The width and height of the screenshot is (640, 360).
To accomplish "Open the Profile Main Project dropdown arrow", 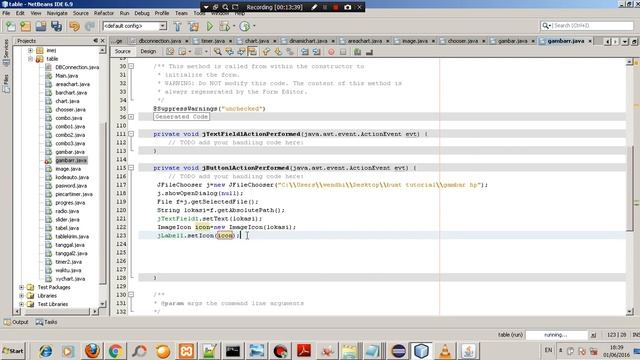I will point(254,26).
